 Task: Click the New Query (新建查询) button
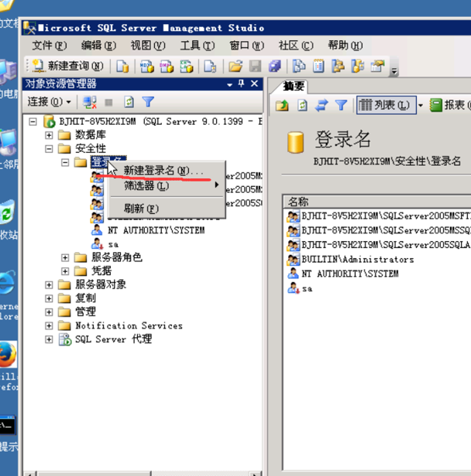click(x=68, y=66)
